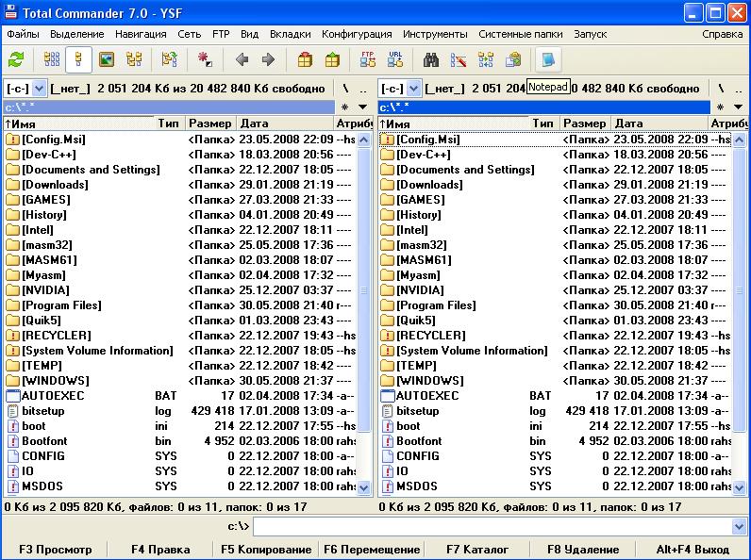Click the green Refresh panel icon
The image size is (751, 560).
[16, 59]
